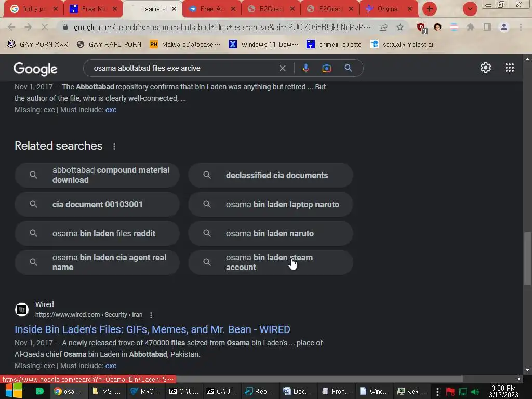Click the 'exe' must-include link under Wired
The width and height of the screenshot is (532, 399).
[x=111, y=366]
